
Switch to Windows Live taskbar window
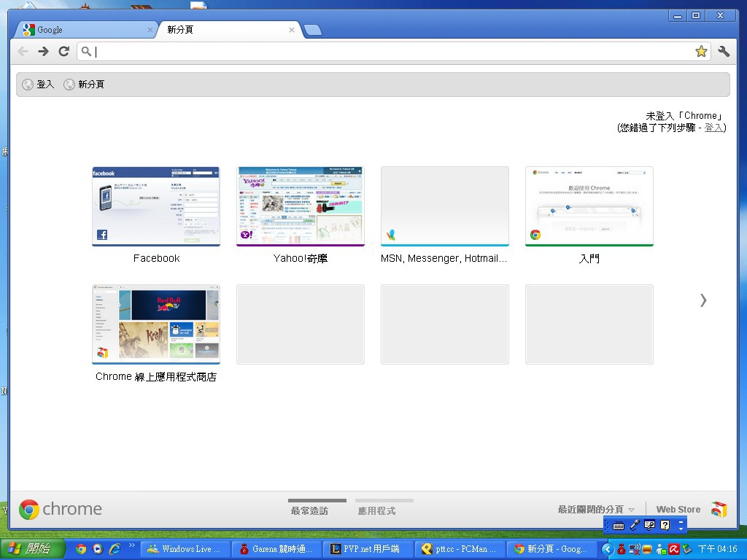(186, 549)
